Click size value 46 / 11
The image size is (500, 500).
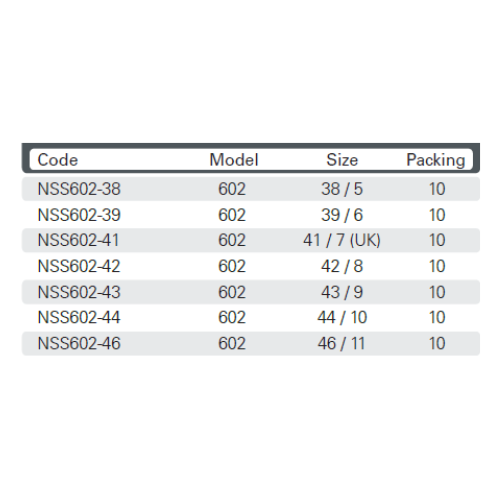tap(341, 343)
